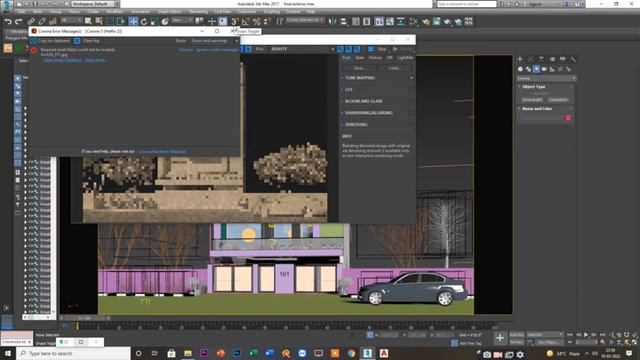Click the Windows taskbar search box

73,353
